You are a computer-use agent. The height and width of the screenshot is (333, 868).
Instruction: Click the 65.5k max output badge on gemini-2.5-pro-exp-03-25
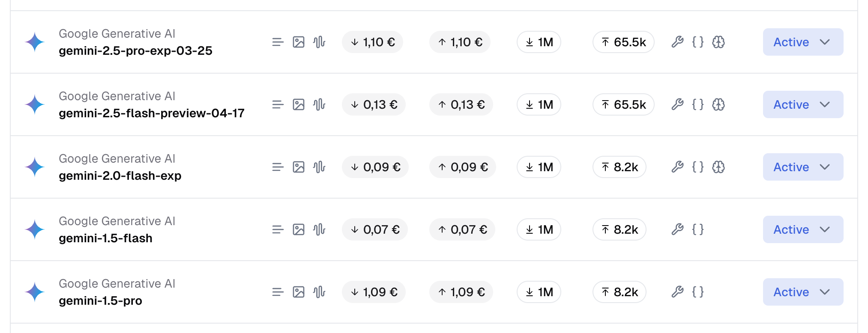point(623,42)
